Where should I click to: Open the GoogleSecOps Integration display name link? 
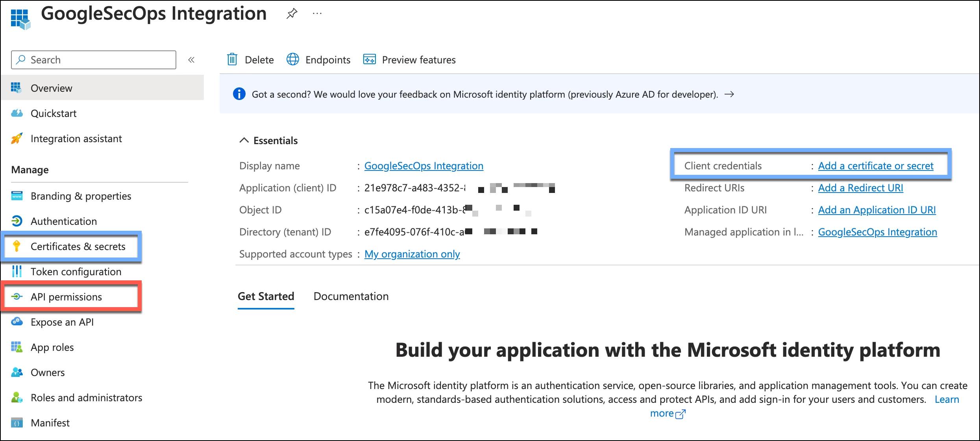point(424,166)
